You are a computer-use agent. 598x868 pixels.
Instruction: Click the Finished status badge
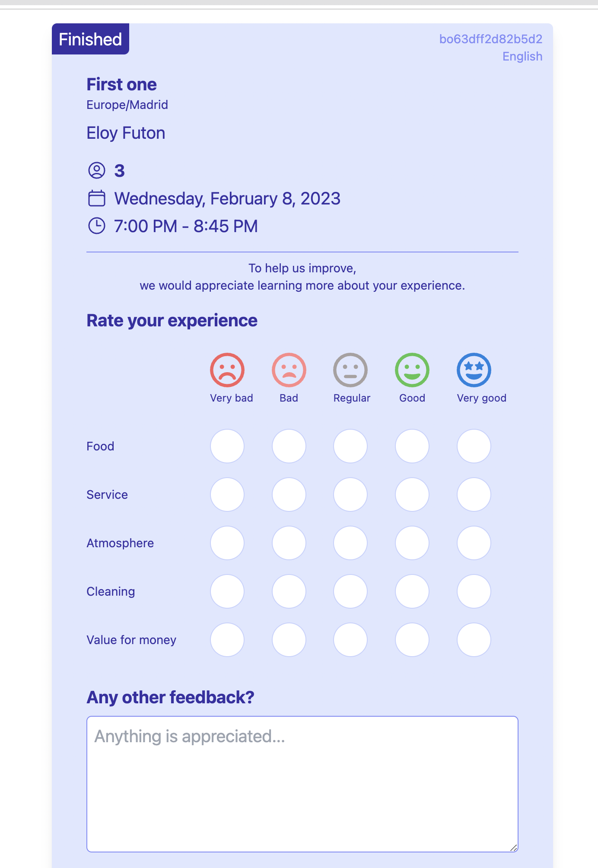click(x=90, y=39)
